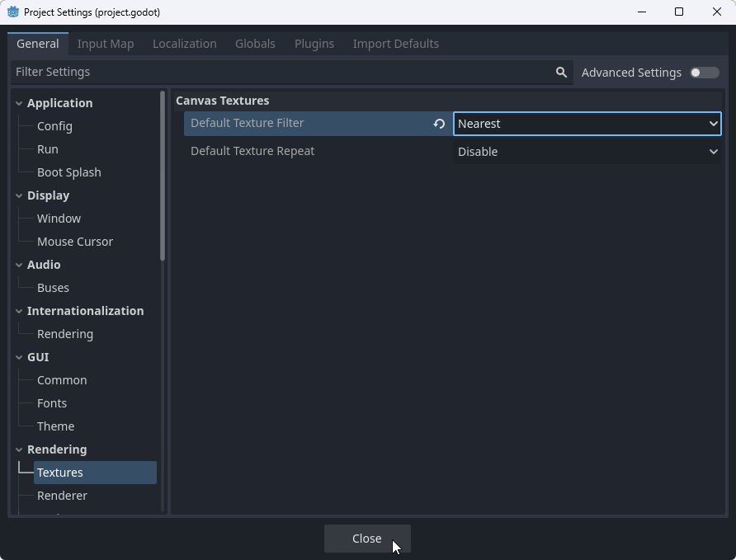
Task: Click the search magnifier icon in filter bar
Action: (561, 73)
